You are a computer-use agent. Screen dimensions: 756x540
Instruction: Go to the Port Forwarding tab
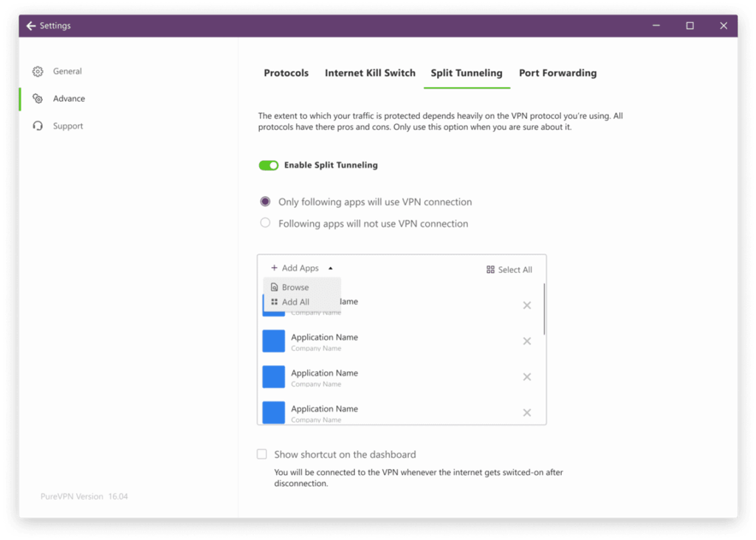[x=557, y=73]
